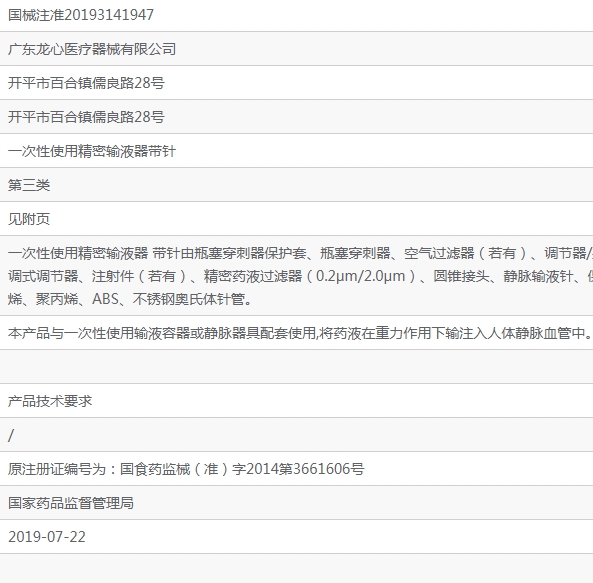Click company name 广东龙心医疗器械有限公司
This screenshot has height=583, width=593.
tap(92, 49)
